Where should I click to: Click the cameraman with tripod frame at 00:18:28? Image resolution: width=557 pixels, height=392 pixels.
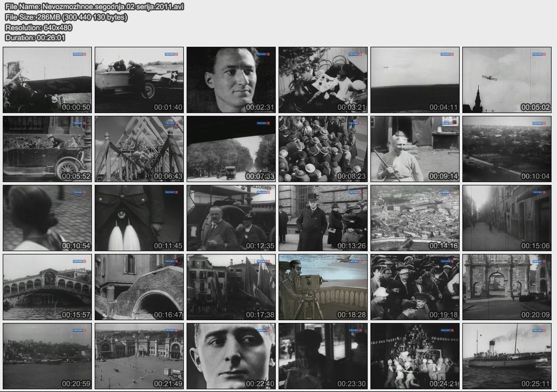[x=323, y=287]
